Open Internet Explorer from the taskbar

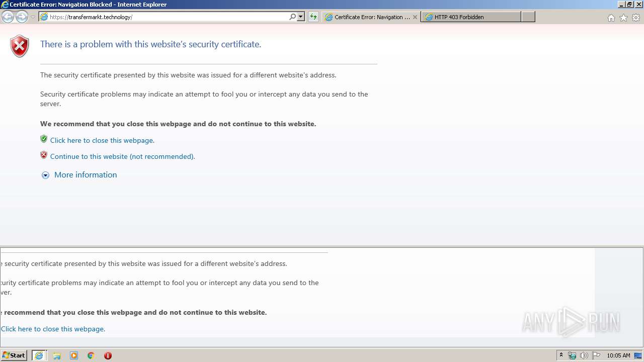pyautogui.click(x=39, y=355)
